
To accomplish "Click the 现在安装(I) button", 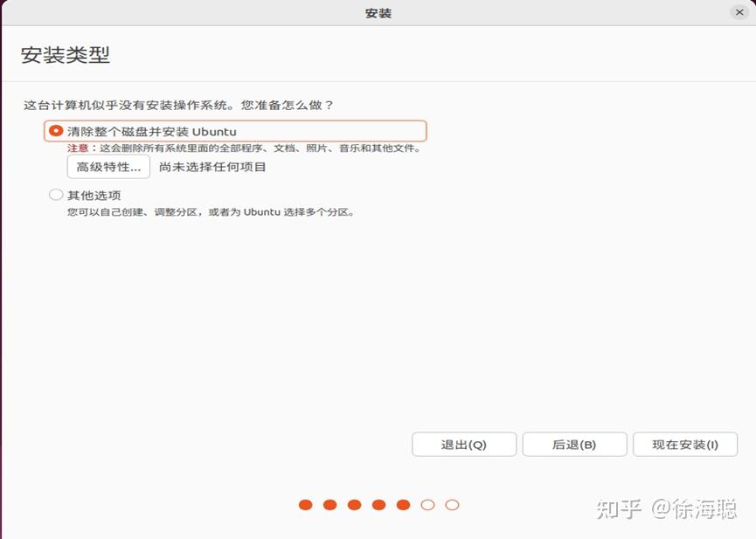I will tap(685, 444).
